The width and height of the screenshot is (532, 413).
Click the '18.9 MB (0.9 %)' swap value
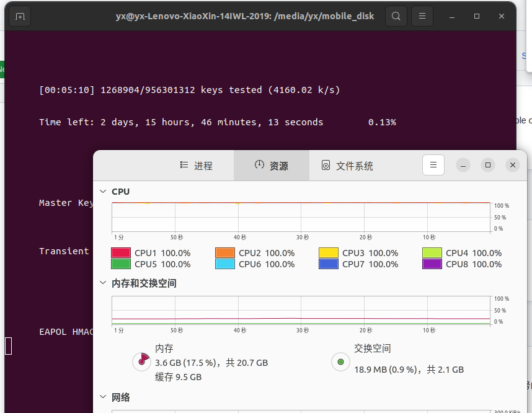386,370
